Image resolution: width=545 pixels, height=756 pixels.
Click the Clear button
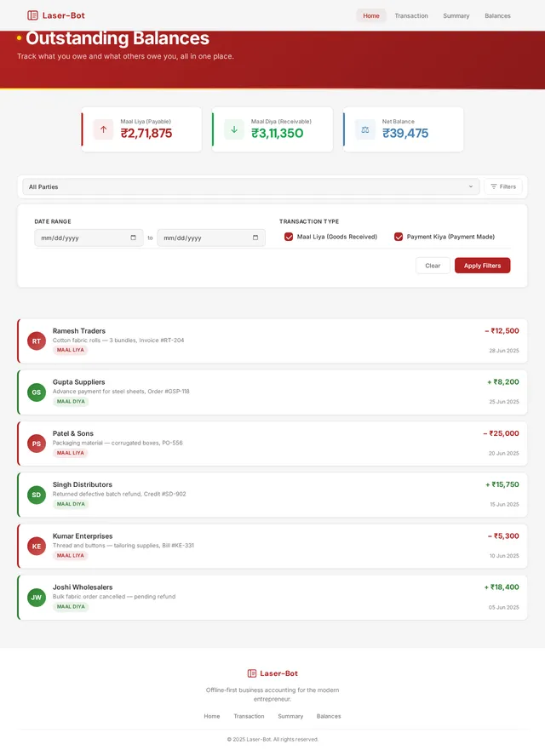pyautogui.click(x=433, y=265)
